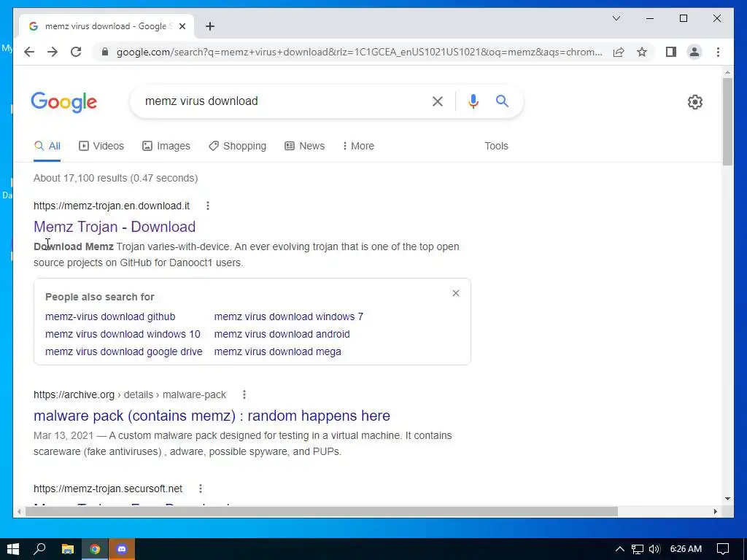
Task: Go forward to the next page
Action: (53, 52)
